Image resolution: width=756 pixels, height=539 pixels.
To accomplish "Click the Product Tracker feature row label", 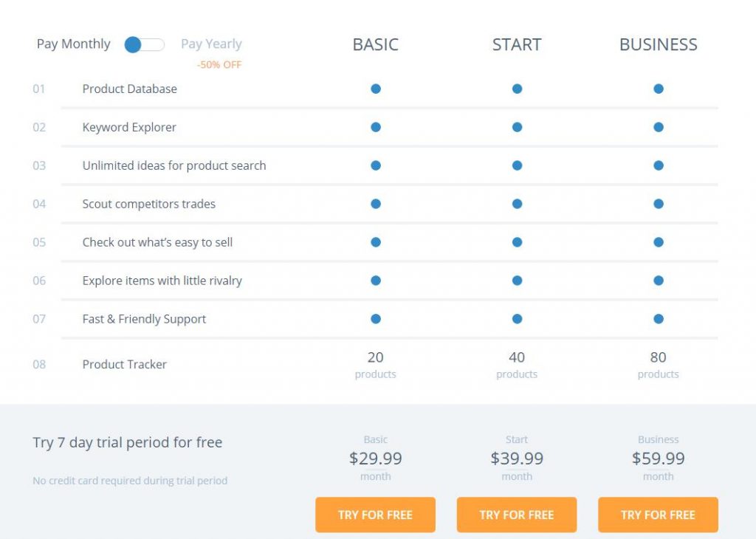I will pos(125,364).
